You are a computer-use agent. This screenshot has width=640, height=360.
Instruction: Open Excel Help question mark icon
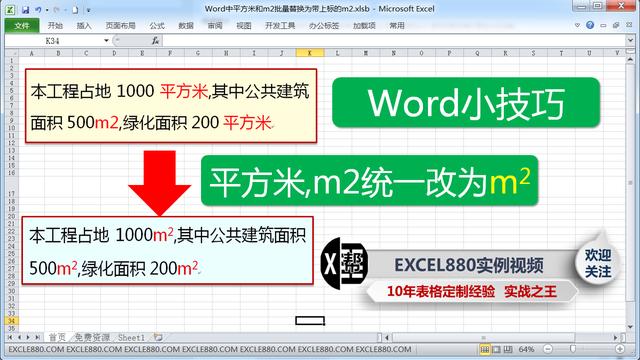590,25
